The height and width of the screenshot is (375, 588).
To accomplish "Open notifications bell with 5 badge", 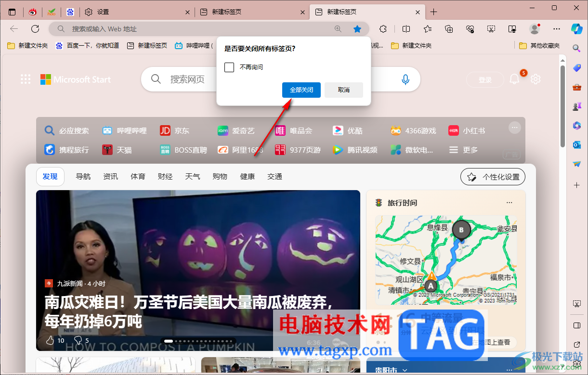I will tap(515, 79).
